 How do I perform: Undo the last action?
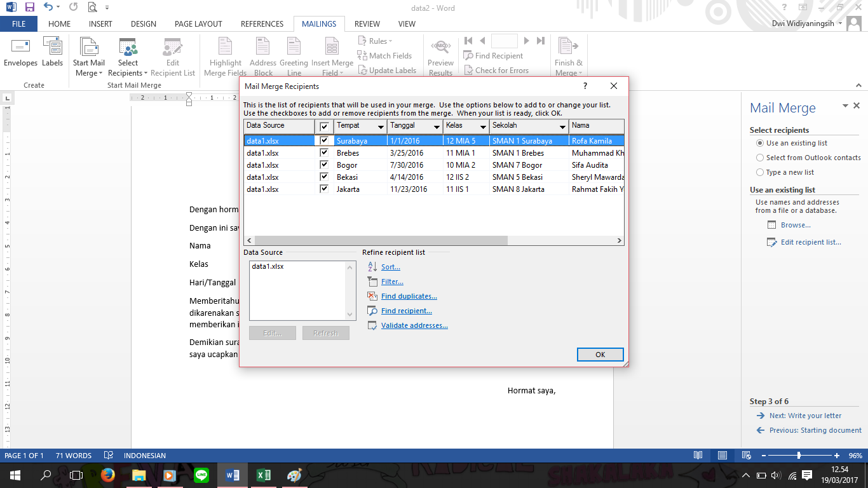click(49, 8)
